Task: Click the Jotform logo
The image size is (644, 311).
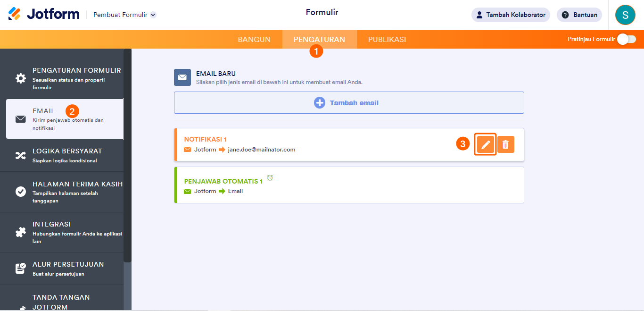Action: point(44,14)
